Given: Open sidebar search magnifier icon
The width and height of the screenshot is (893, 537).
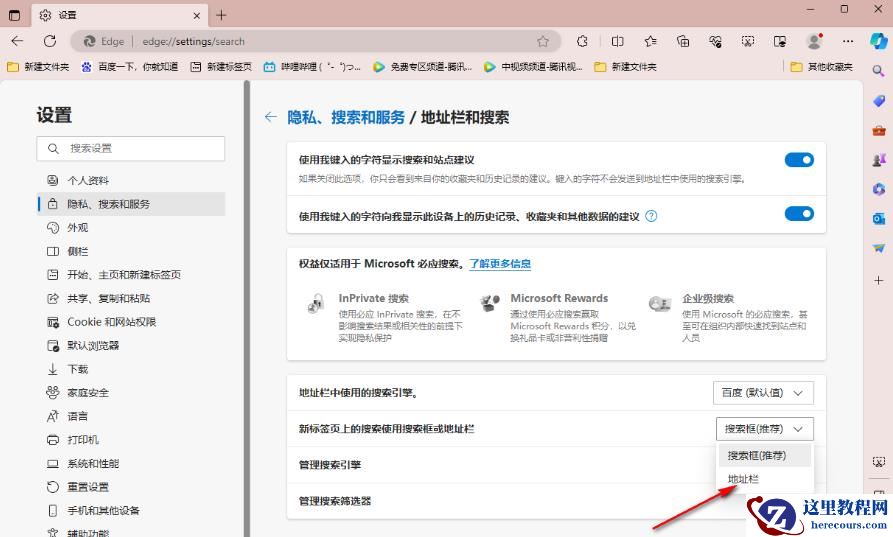Looking at the screenshot, I should [878, 71].
